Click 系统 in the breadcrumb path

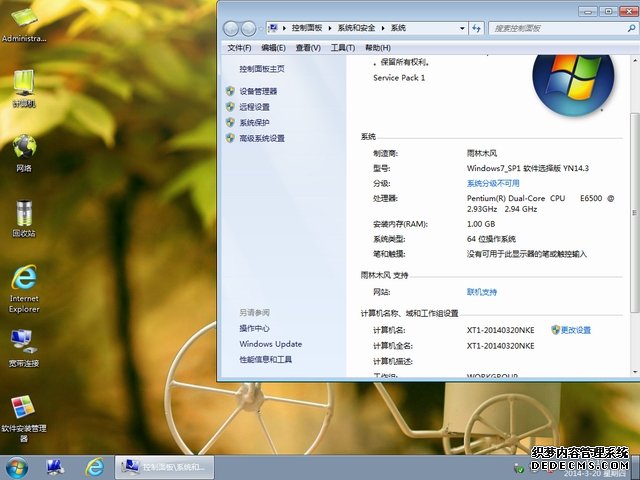point(398,28)
